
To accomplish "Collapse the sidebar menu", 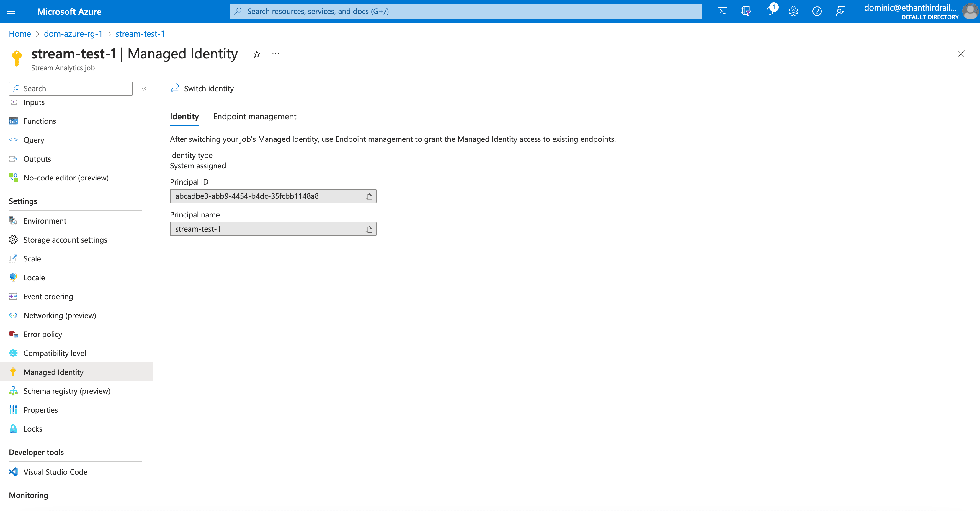I will pos(144,89).
